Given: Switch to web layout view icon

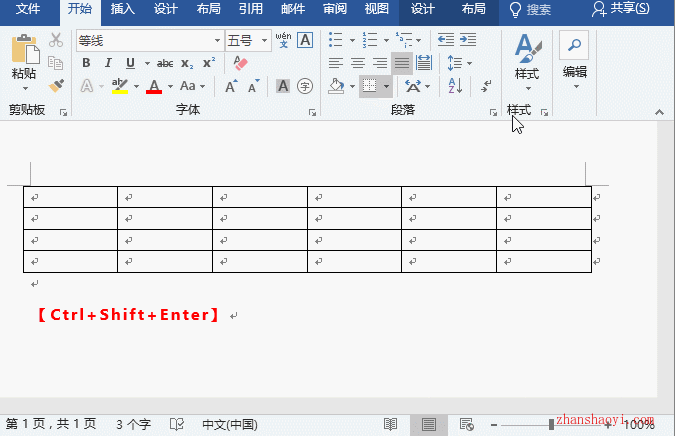Looking at the screenshot, I should tap(467, 424).
